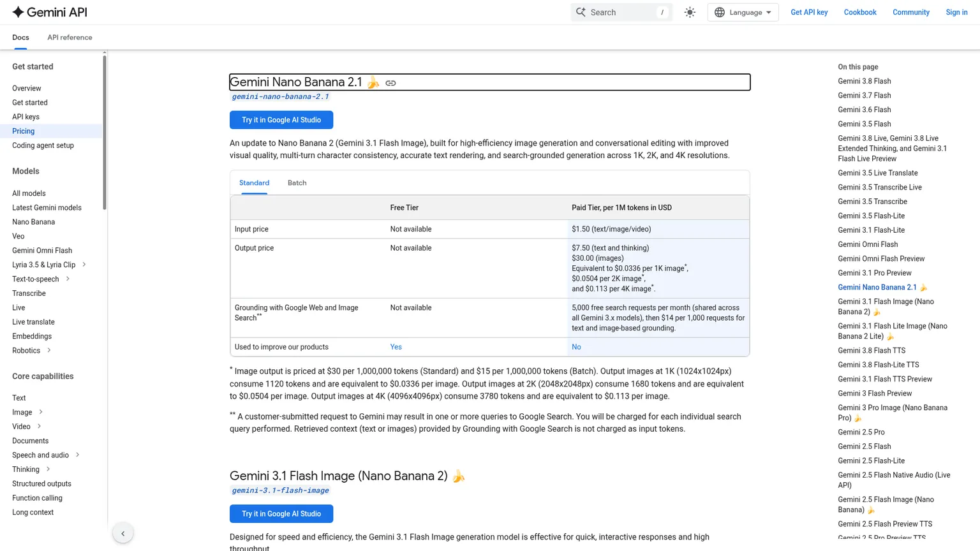980x551 pixels.
Task: Select the Standard pricing tab
Action: tap(254, 183)
